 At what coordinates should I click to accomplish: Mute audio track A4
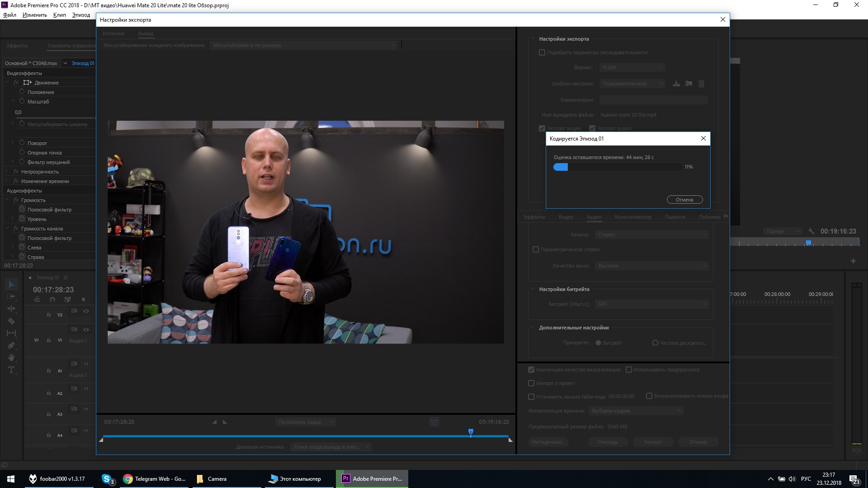(x=86, y=431)
